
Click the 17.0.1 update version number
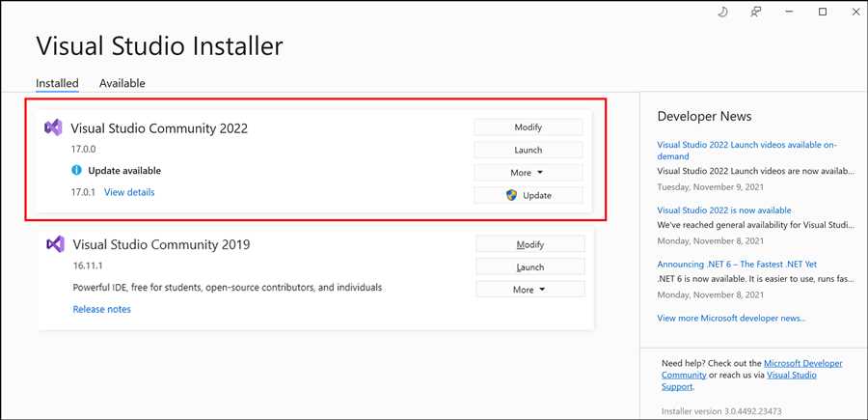point(83,192)
